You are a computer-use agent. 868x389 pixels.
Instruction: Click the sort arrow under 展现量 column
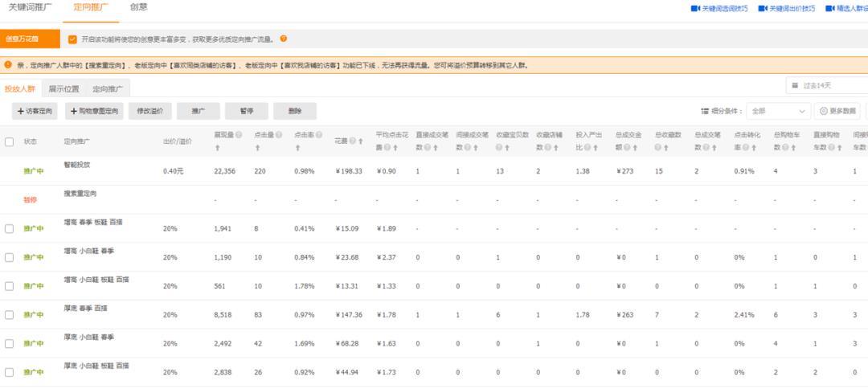tap(217, 148)
